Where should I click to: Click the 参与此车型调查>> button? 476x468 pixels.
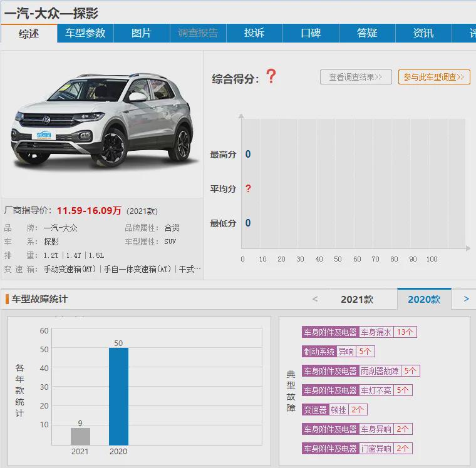[434, 77]
